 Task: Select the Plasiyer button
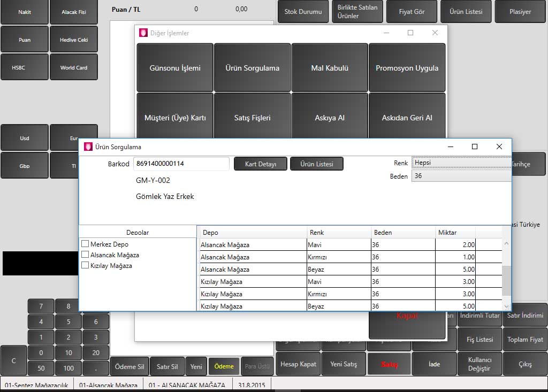coord(520,12)
